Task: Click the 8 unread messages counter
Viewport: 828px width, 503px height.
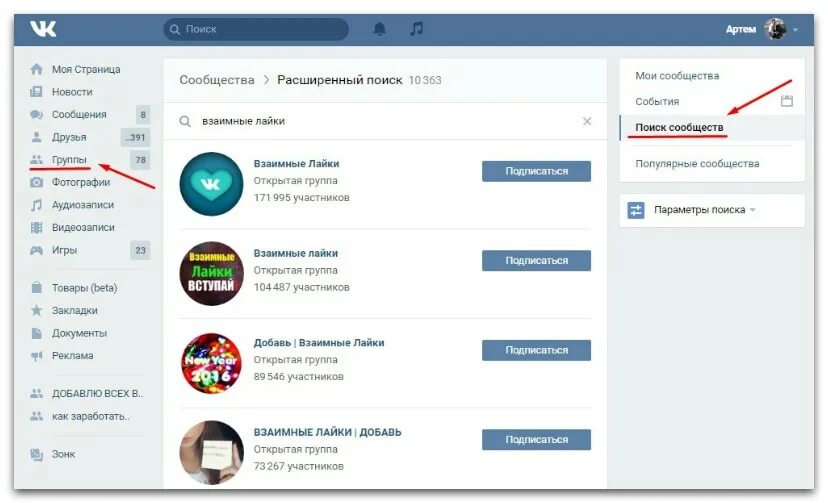Action: pyautogui.click(x=143, y=115)
